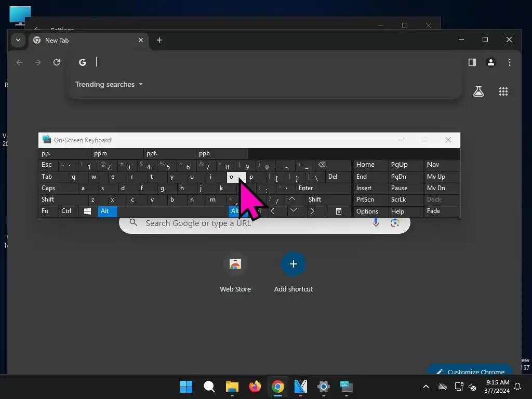Reload the page in Chrome
The width and height of the screenshot is (532, 399).
(57, 62)
